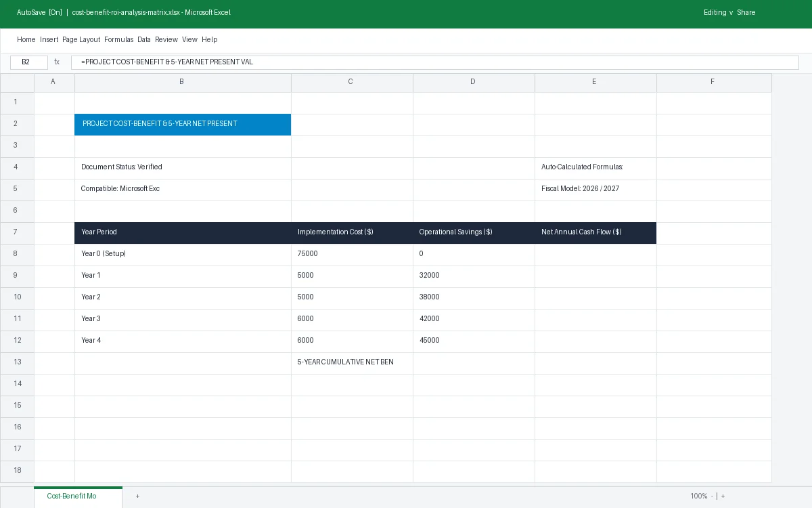Select the blue title cell B2
812x508 pixels.
pos(183,125)
